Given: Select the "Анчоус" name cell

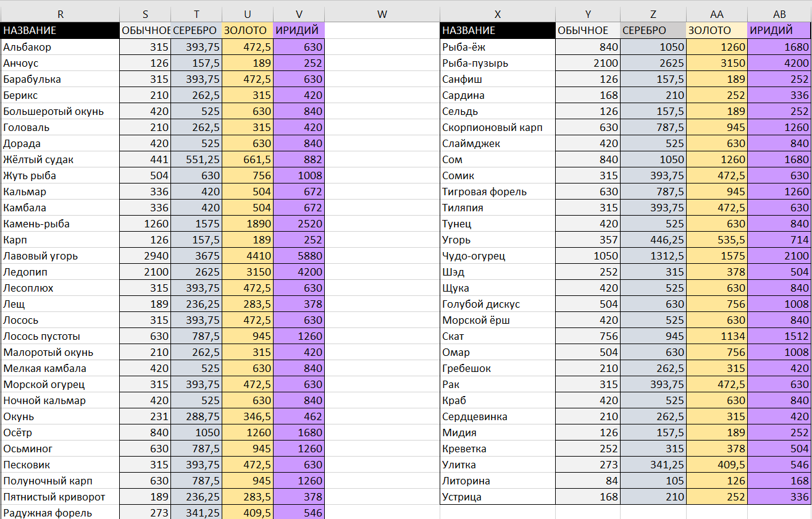Looking at the screenshot, I should (x=60, y=63).
